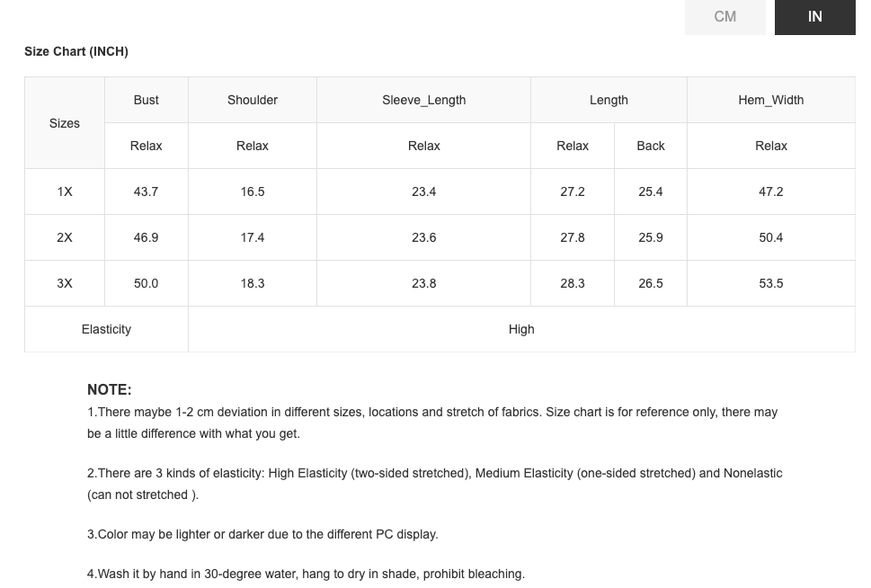Click the 17.4 shoulder measurement cell

253,237
